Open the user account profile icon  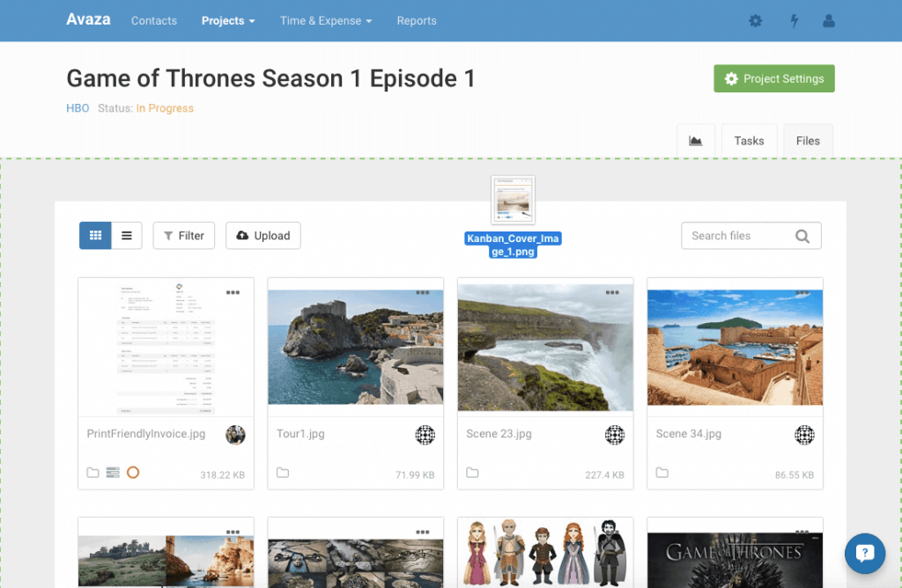click(829, 21)
